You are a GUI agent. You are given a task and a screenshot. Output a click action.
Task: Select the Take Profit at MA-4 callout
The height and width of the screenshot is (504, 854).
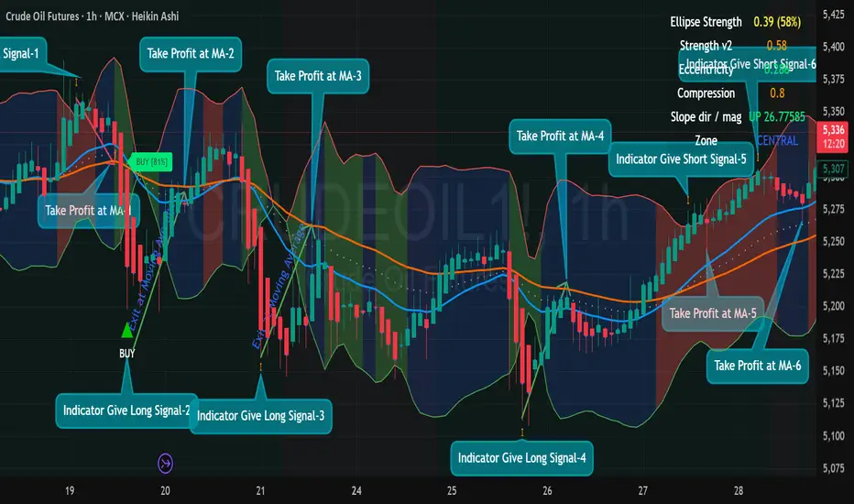560,137
